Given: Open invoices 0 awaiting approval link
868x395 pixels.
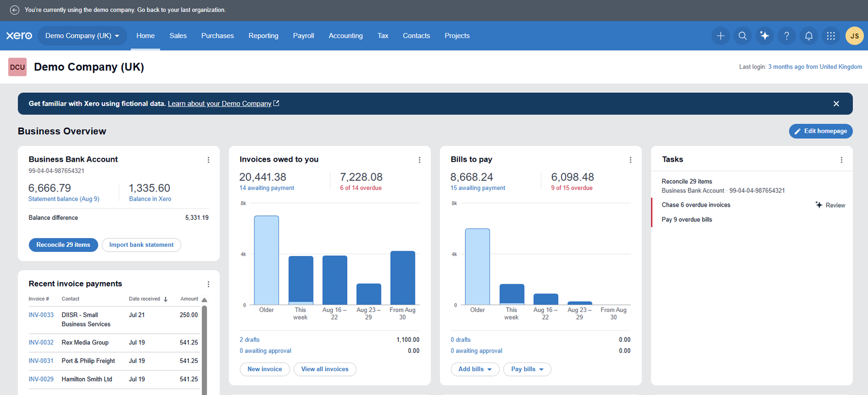Looking at the screenshot, I should [x=265, y=351].
